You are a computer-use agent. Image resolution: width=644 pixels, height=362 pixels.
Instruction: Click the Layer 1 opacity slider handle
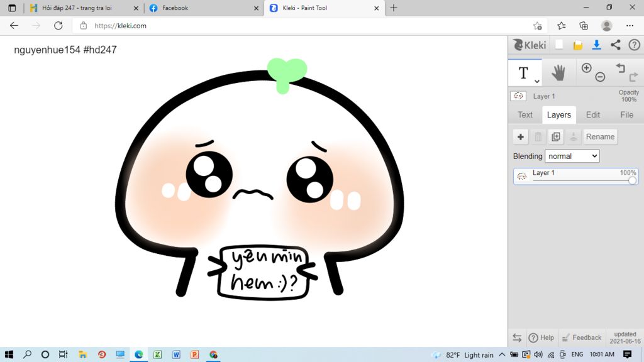pyautogui.click(x=632, y=180)
